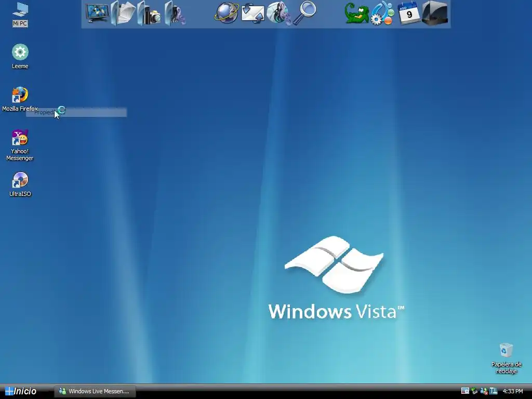Open the documents folder in the top dock
The image size is (532, 399).
coord(123,14)
